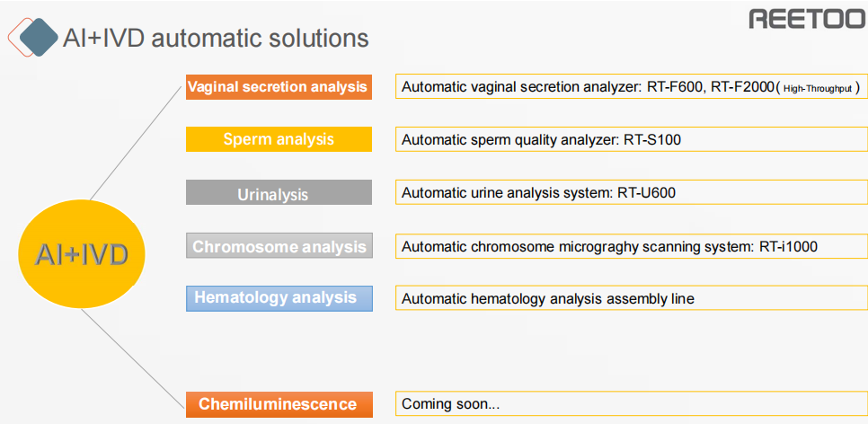Image resolution: width=868 pixels, height=424 pixels.
Task: Click the RT-F600, RT-F2000 analyzer text box
Action: 632,87
